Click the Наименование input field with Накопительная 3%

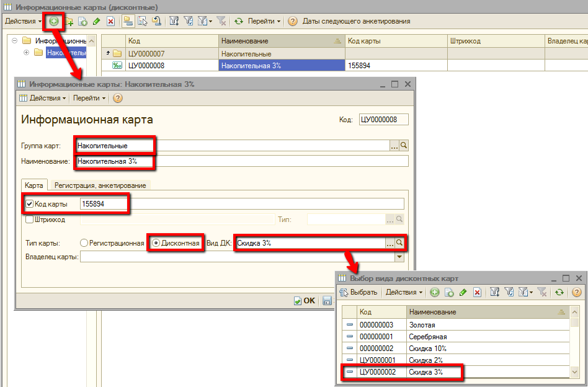(x=241, y=161)
